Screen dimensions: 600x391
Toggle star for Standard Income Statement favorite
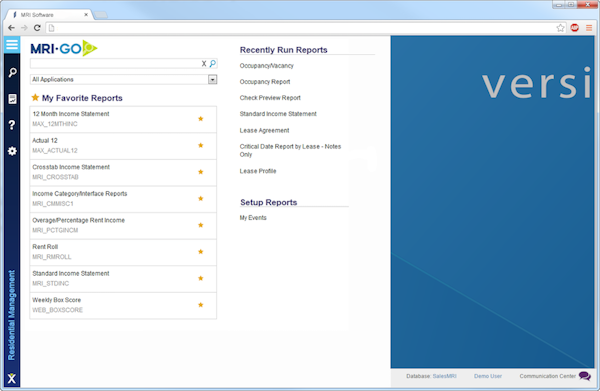[201, 278]
